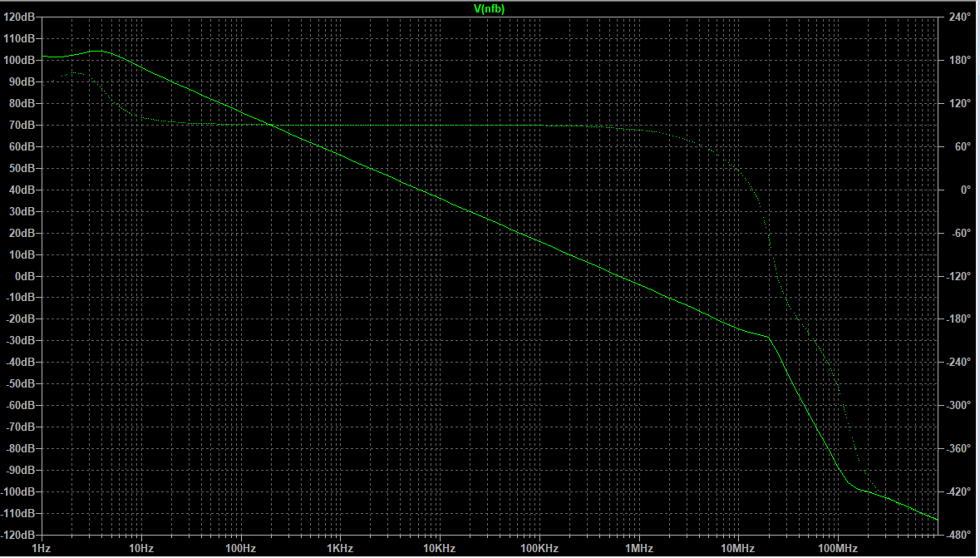
Task: Click the 30dB label on the magnitude axis
Action: point(22,211)
